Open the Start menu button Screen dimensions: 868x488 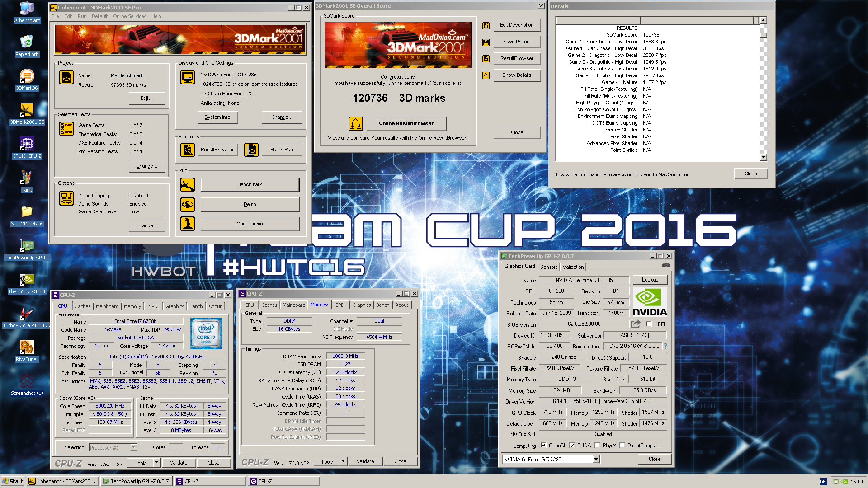click(13, 481)
